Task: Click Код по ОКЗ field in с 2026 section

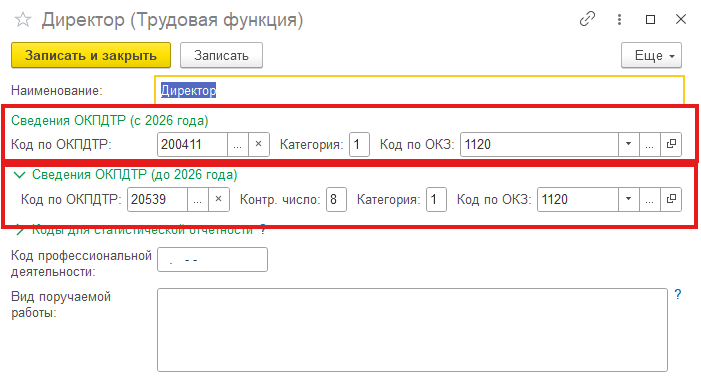Action: tap(540, 144)
